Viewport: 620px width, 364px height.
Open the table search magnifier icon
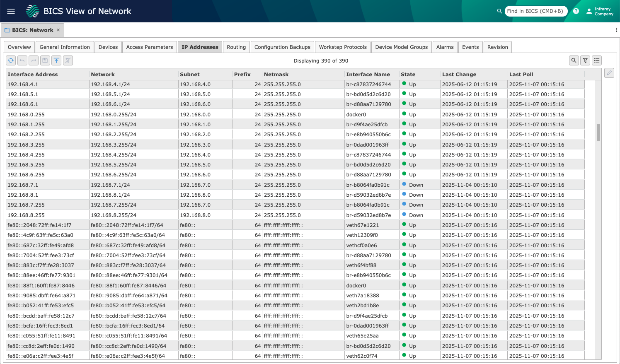(x=574, y=60)
